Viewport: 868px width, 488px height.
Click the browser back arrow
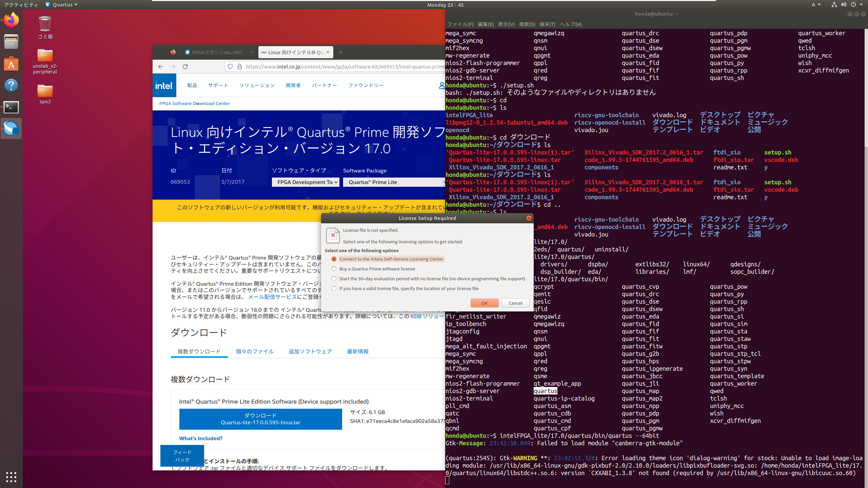coord(161,67)
